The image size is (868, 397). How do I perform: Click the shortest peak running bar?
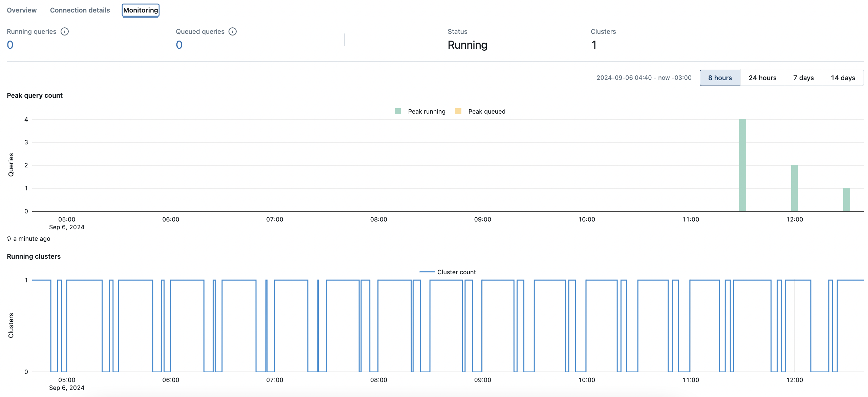(x=846, y=200)
